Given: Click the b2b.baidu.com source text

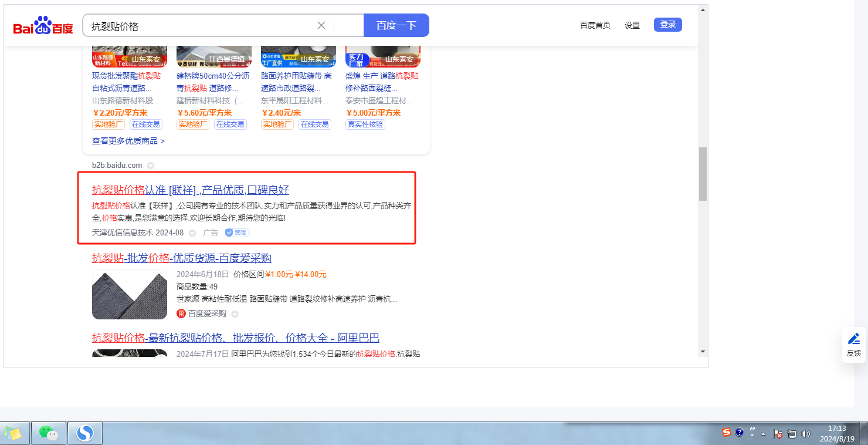Looking at the screenshot, I should pyautogui.click(x=117, y=166).
